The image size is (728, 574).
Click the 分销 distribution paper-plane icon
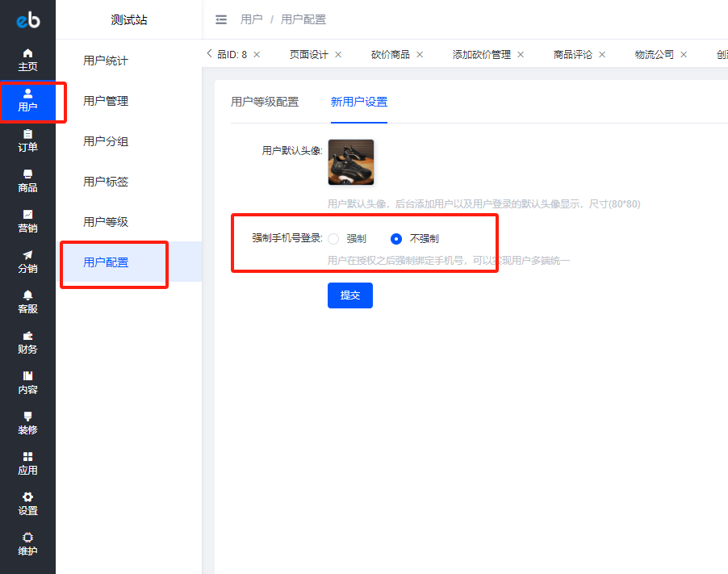coord(27,255)
